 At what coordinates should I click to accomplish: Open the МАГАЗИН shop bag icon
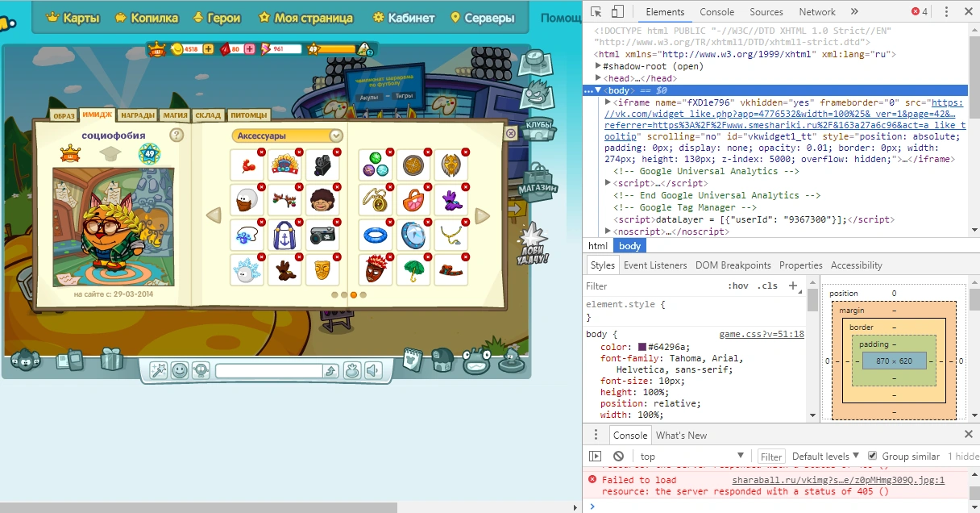538,182
